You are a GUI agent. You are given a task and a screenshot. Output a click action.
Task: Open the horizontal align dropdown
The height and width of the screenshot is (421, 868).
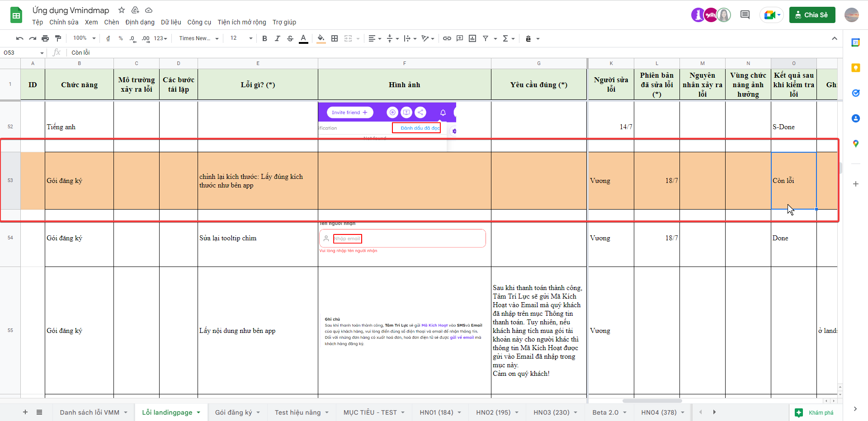(375, 38)
